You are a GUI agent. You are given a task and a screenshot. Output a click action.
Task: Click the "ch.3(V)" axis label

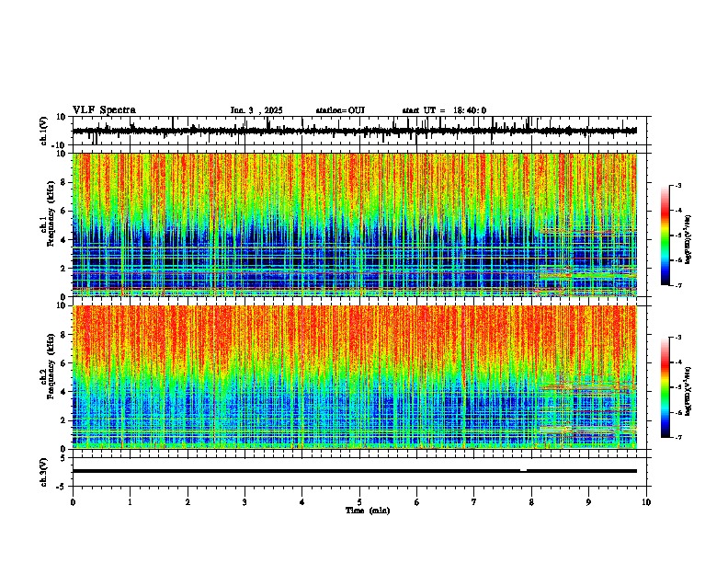44,472
